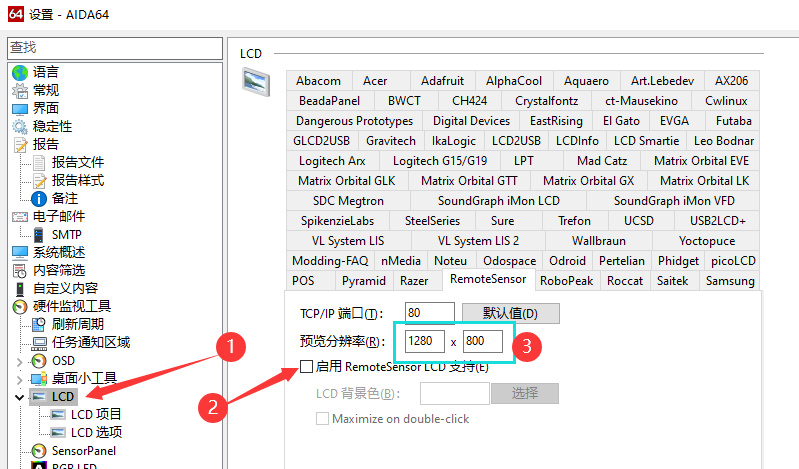Open the Matrix Orbital GX tab
Image resolution: width=799 pixels, height=469 pixels.
point(589,181)
